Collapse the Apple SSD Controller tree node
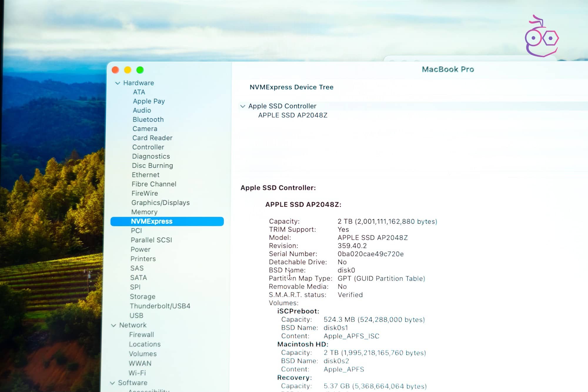 [243, 106]
